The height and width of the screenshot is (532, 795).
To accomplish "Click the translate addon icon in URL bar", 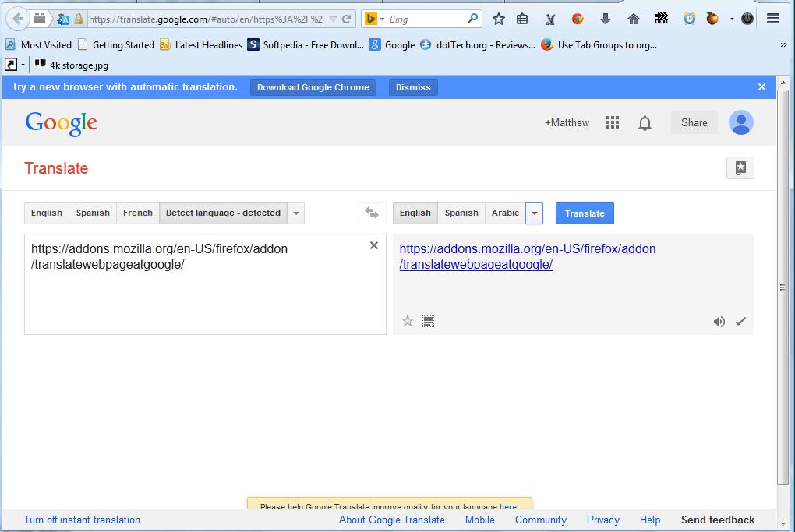I will 63,19.
